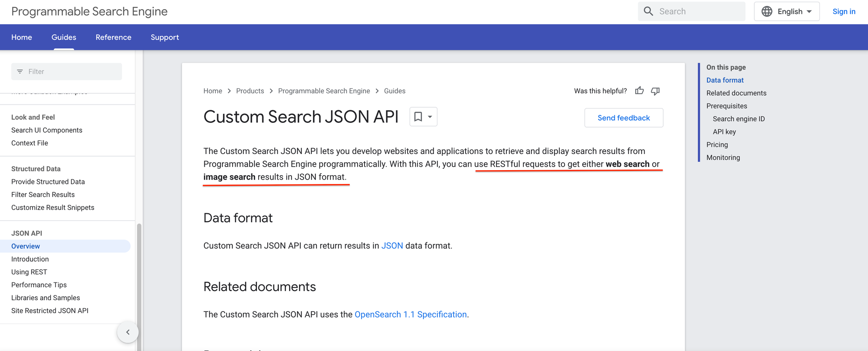
Task: Jump to Search engine ID in outline
Action: tap(739, 119)
